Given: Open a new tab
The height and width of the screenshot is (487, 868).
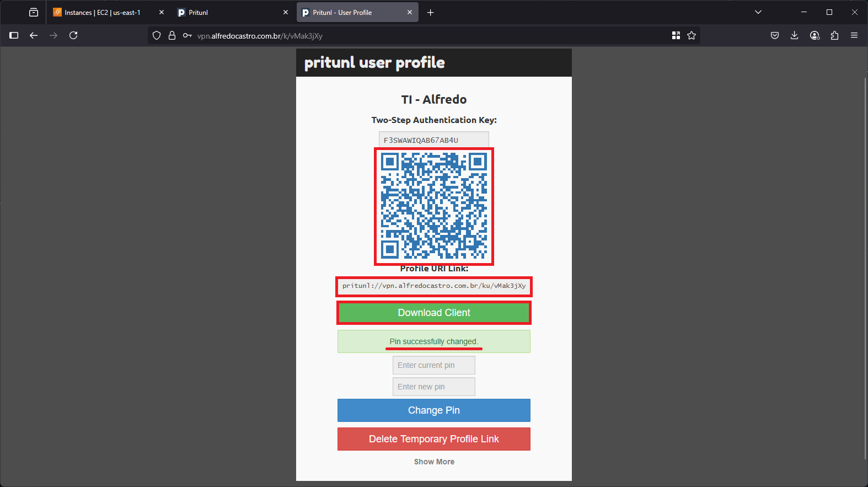Looking at the screenshot, I should click(431, 12).
